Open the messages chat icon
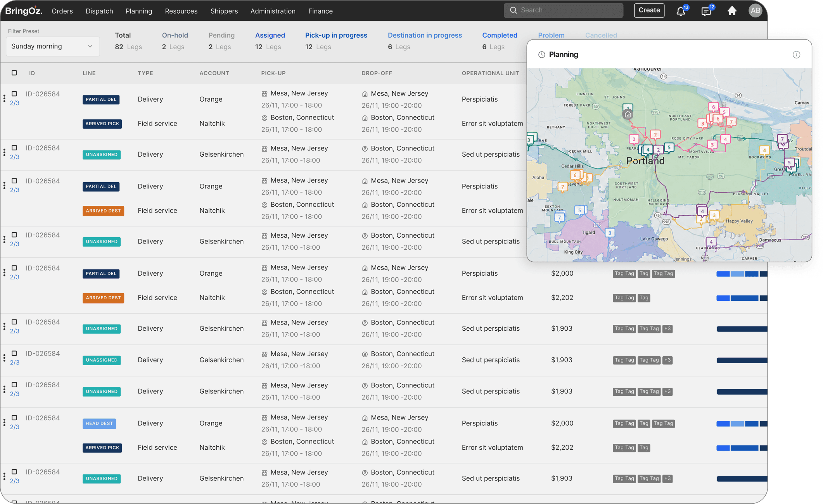823x504 pixels. point(706,11)
